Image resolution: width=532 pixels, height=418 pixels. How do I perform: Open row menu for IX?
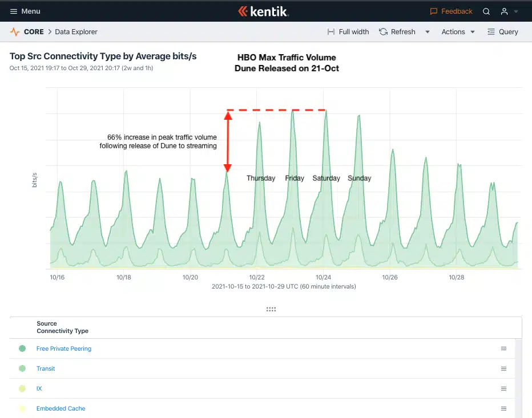tap(504, 388)
